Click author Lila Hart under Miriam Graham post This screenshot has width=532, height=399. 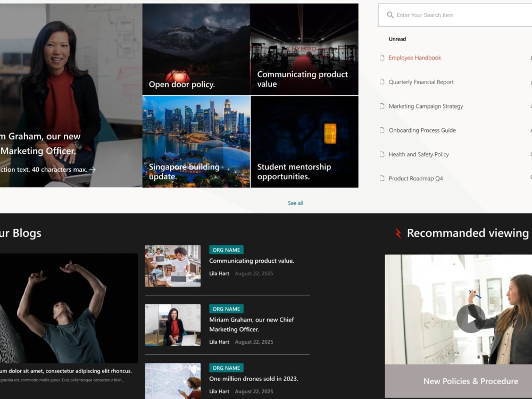pos(219,342)
